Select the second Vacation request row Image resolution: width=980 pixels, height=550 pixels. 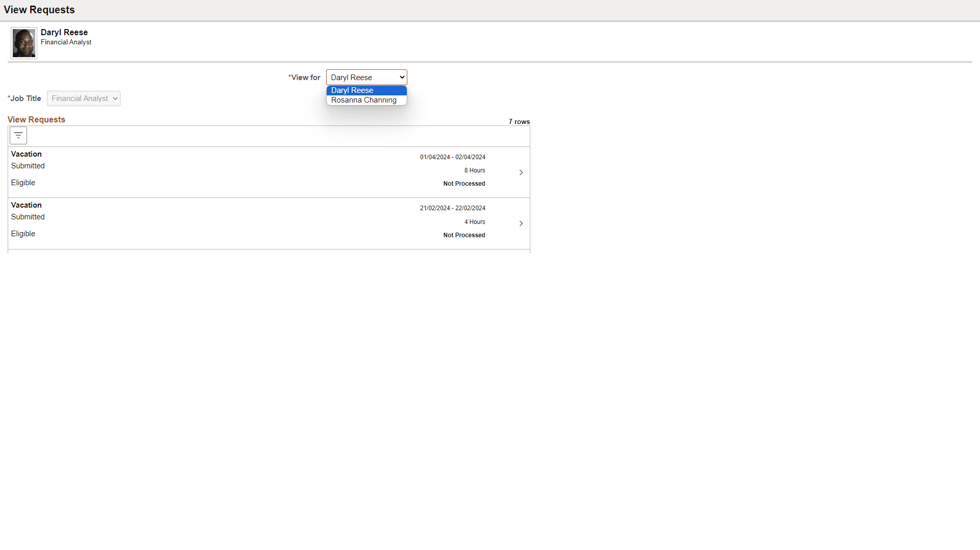click(x=255, y=219)
